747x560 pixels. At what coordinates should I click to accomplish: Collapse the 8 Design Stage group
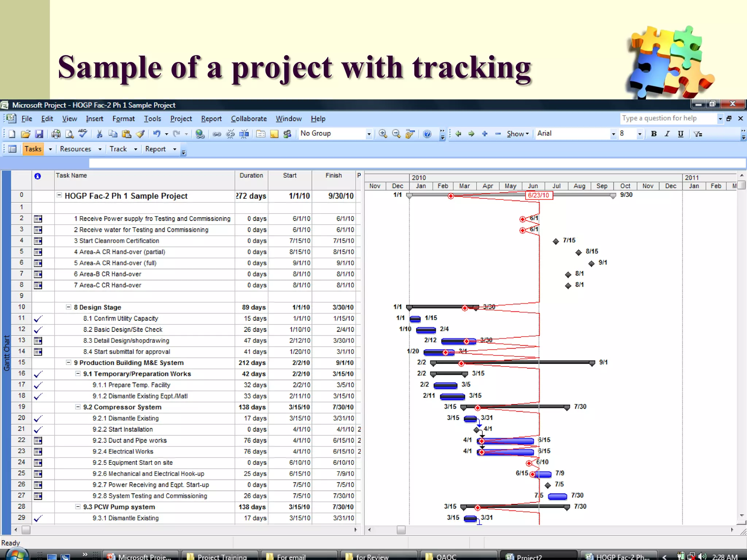(x=68, y=307)
